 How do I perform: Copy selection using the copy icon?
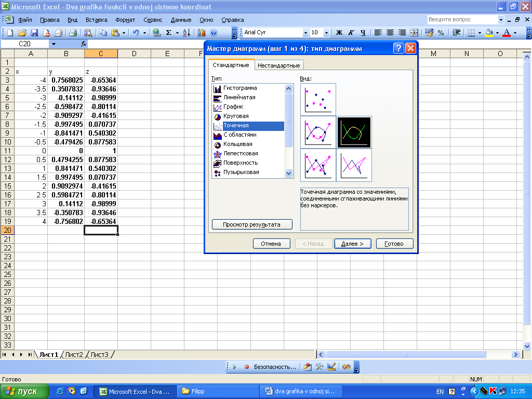click(x=103, y=33)
